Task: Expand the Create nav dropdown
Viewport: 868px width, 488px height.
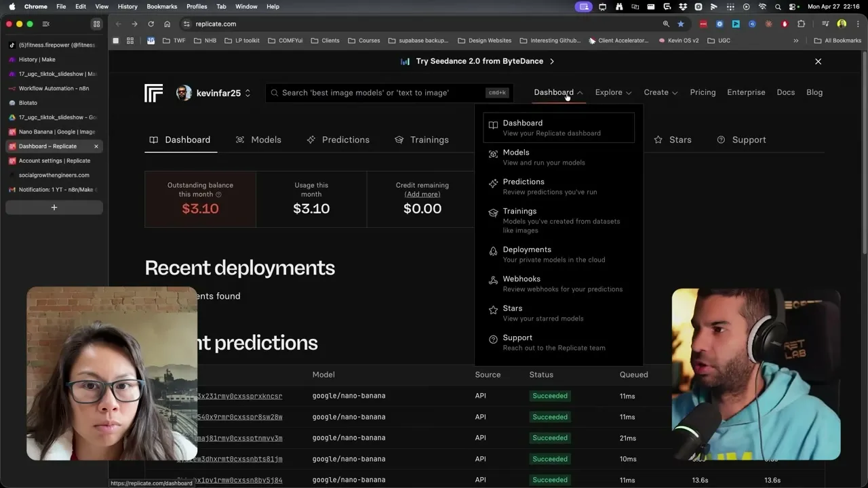Action: click(x=660, y=93)
